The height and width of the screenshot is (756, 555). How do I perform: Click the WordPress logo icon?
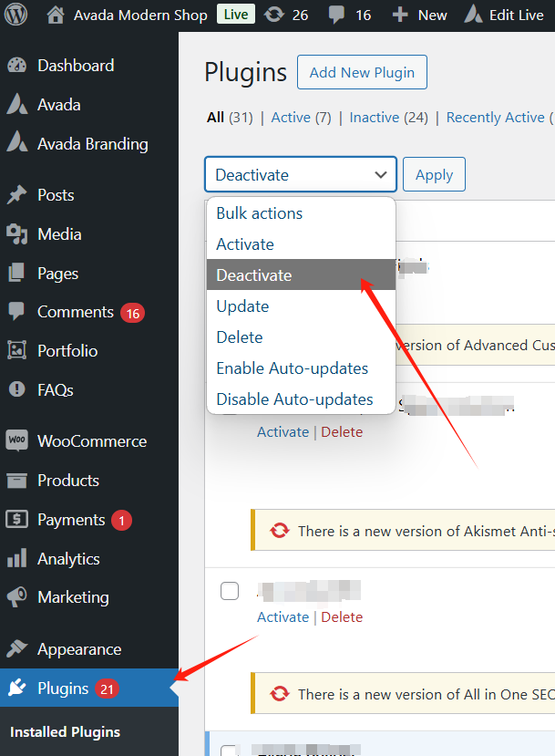(16, 15)
